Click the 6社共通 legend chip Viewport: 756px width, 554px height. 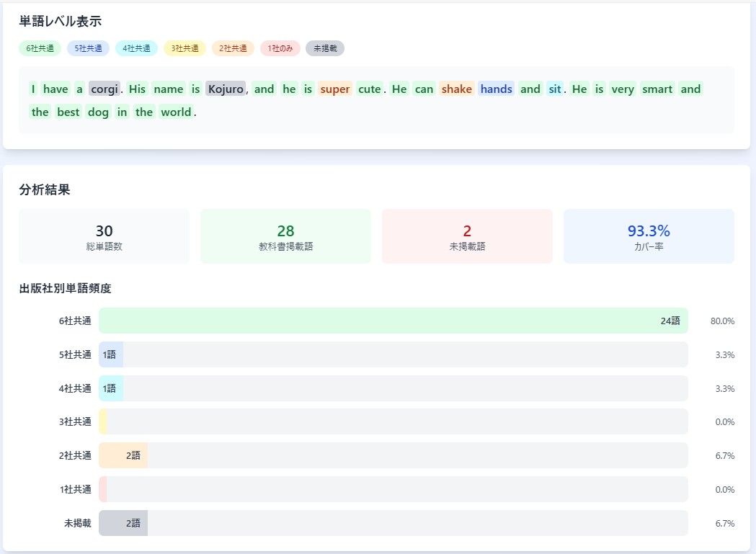coord(40,48)
